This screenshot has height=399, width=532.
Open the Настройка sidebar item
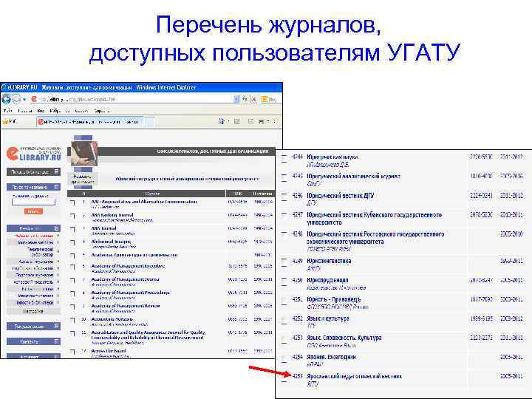pos(33,311)
